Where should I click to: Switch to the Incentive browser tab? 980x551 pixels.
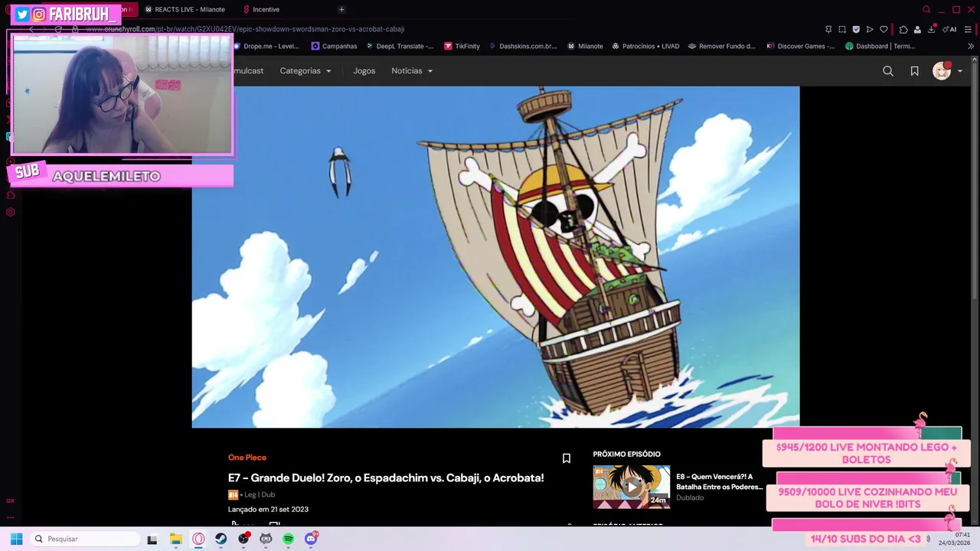(x=261, y=9)
